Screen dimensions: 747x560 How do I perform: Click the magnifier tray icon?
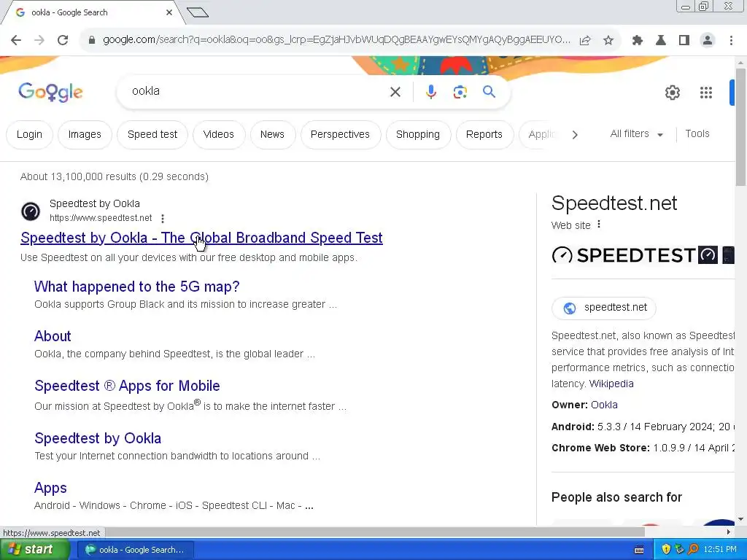pos(693,549)
